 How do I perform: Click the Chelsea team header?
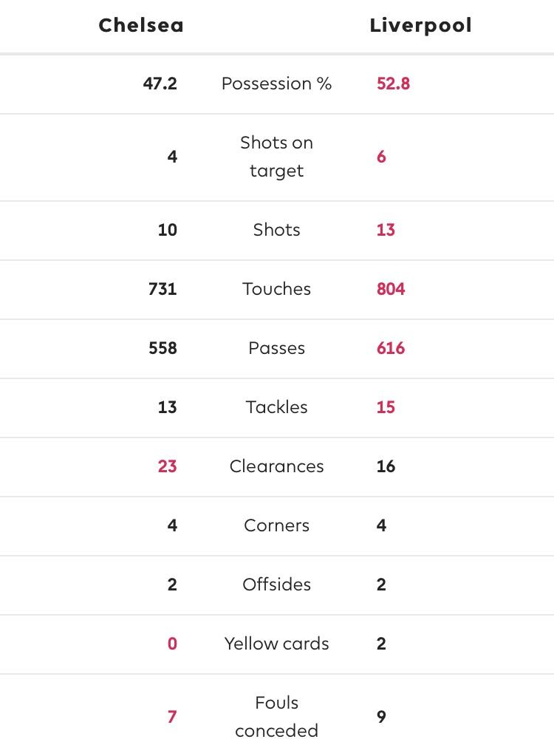click(x=140, y=25)
